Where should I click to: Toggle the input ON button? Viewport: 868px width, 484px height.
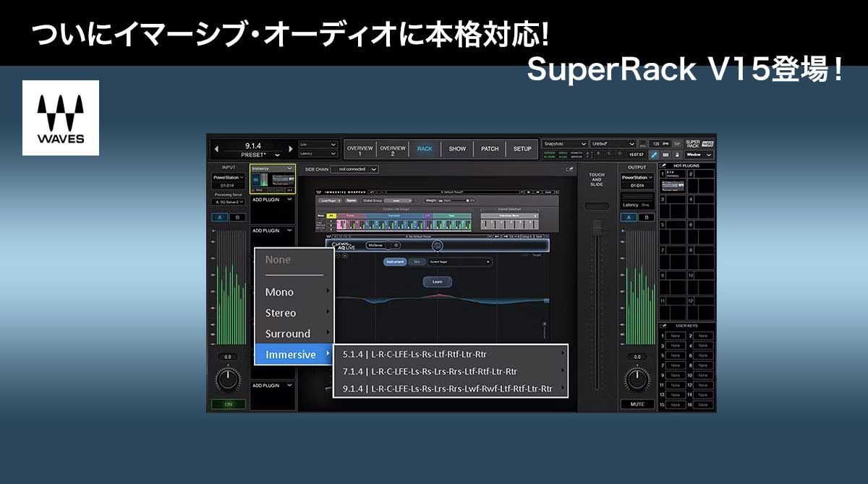(x=228, y=404)
